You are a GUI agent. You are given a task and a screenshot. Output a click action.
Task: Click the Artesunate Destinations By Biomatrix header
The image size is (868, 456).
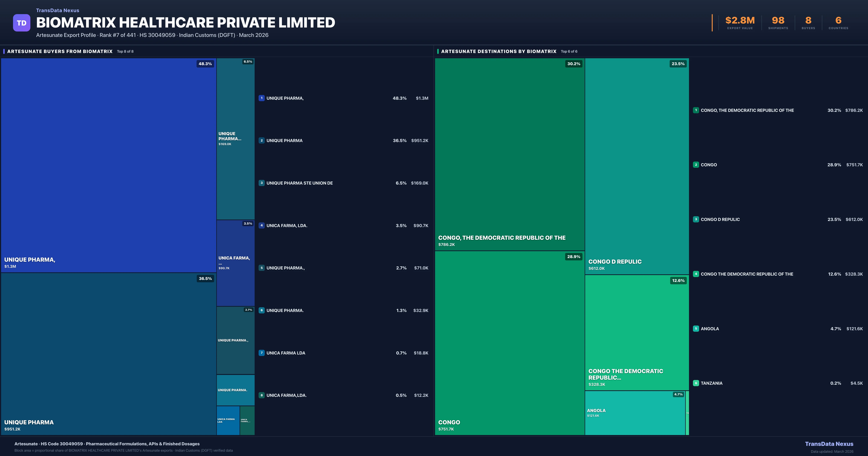click(x=499, y=51)
